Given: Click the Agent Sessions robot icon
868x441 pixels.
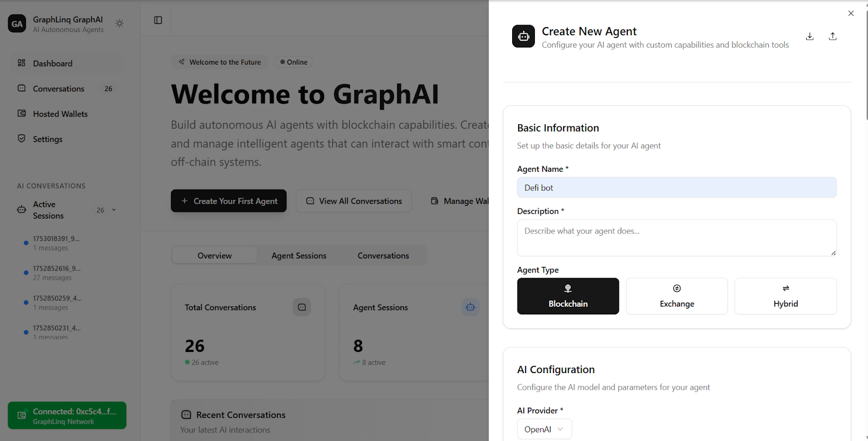Looking at the screenshot, I should (470, 307).
